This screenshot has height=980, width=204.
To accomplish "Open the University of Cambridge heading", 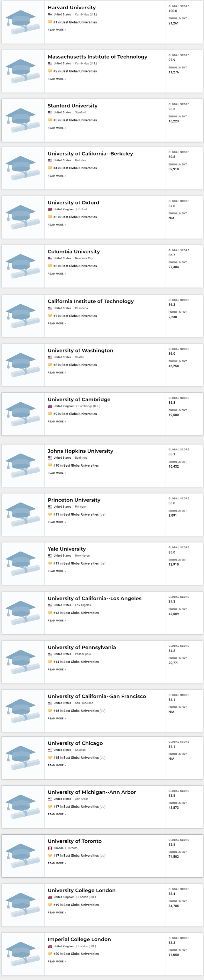I will click(79, 400).
